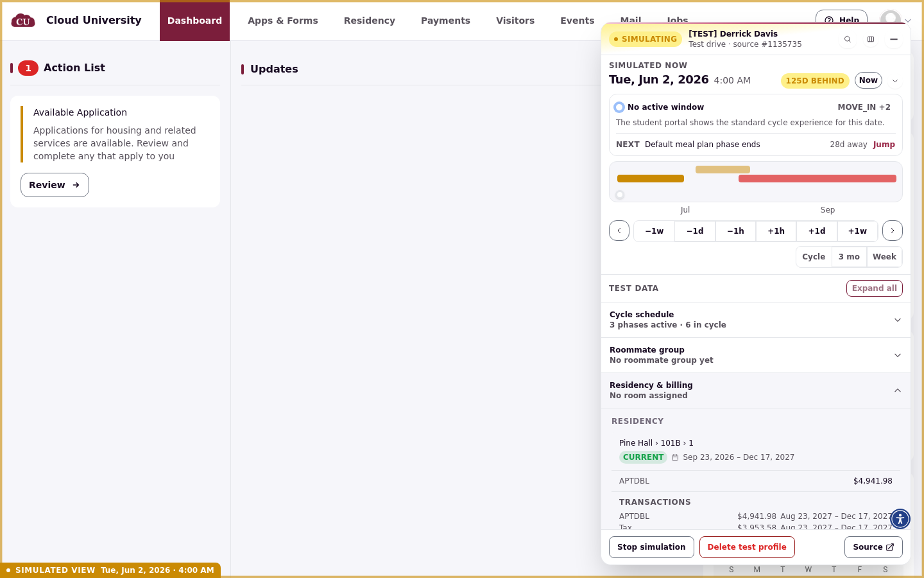This screenshot has width=924, height=578.
Task: Jump to next meal plan phase
Action: [x=884, y=144]
